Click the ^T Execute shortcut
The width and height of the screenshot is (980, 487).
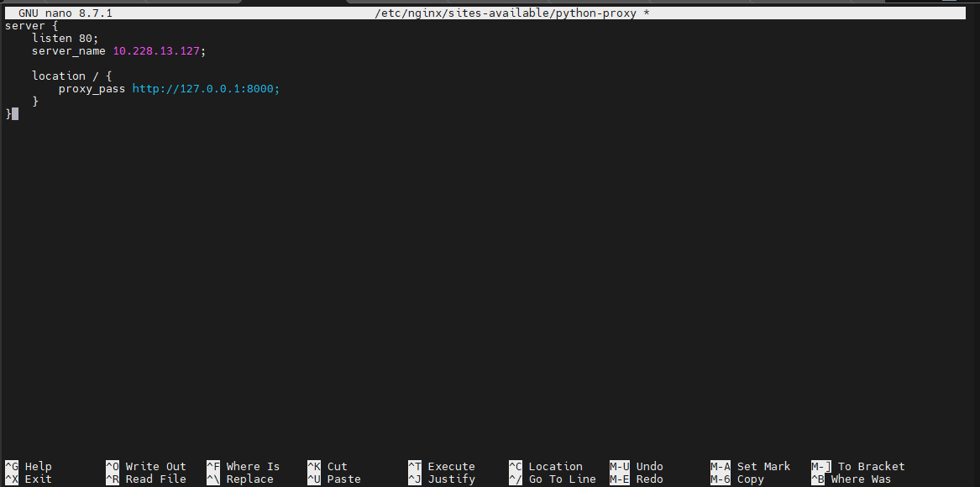[442, 466]
